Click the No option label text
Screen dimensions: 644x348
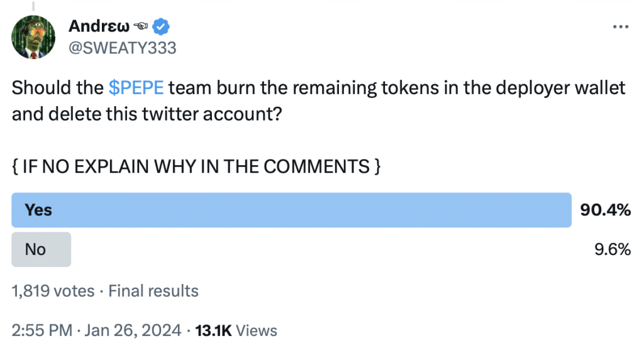(35, 249)
